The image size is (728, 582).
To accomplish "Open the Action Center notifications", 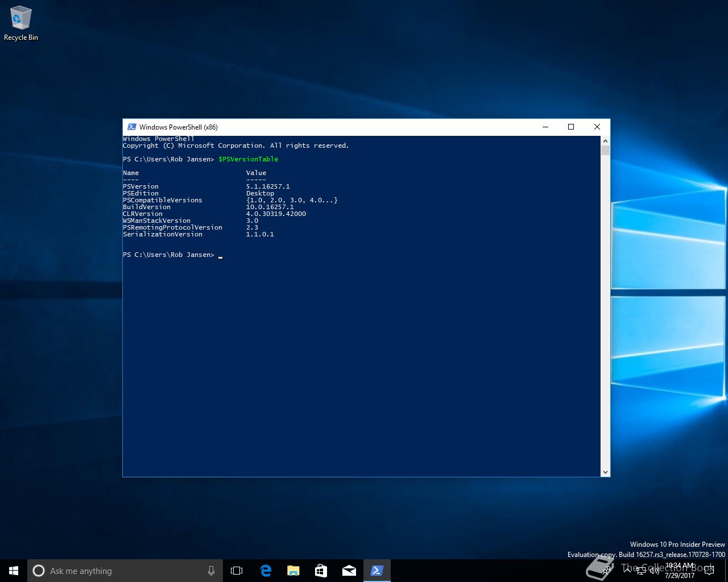I will pos(709,571).
